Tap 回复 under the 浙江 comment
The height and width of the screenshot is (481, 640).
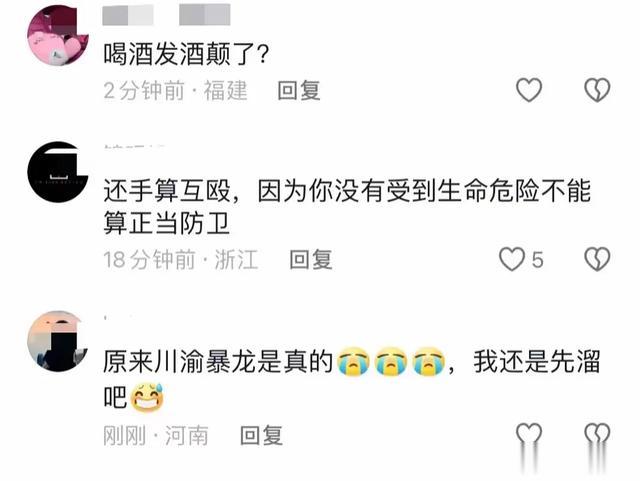click(311, 260)
